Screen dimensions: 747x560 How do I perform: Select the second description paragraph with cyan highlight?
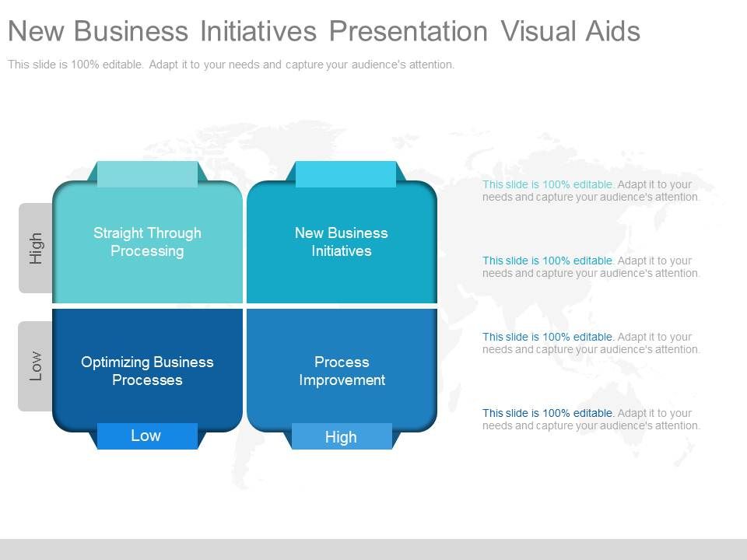(591, 267)
